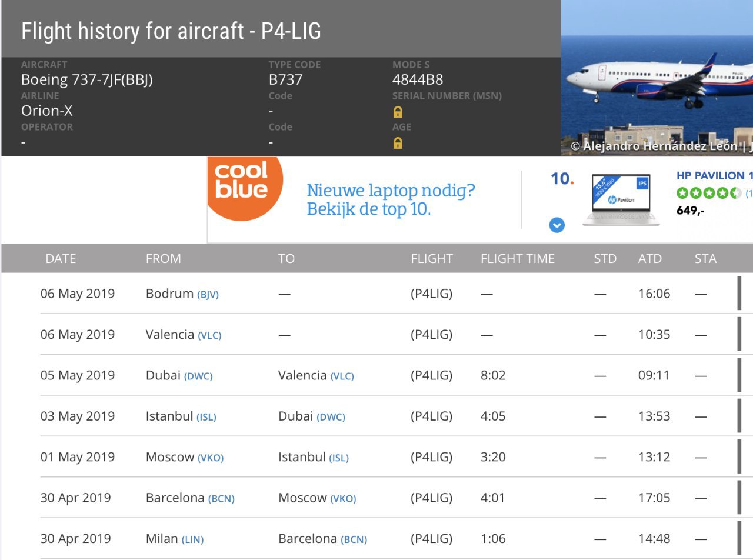Select the 03 May 2019 Istanbul flight row
This screenshot has height=560, width=753.
[x=376, y=416]
